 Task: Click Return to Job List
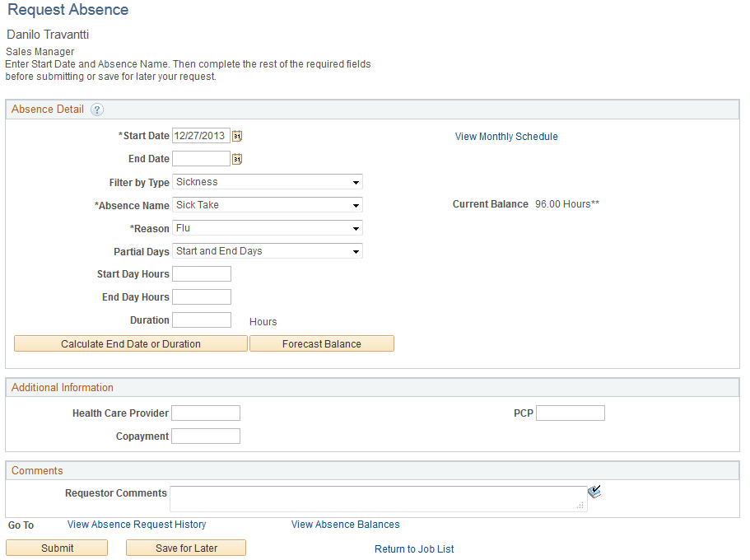413,548
